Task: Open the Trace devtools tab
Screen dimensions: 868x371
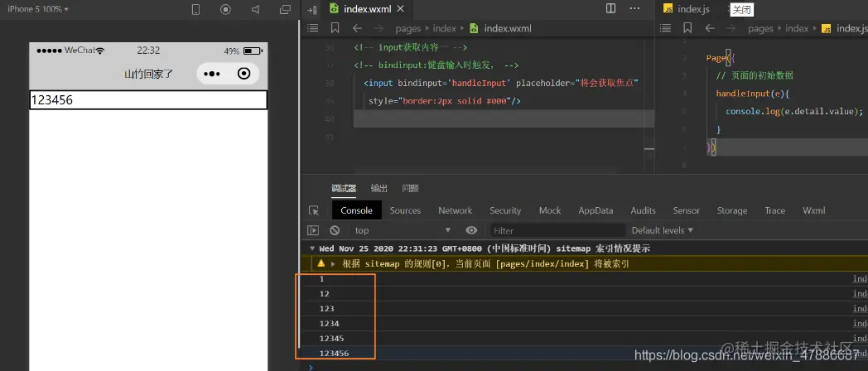Action: pyautogui.click(x=775, y=210)
